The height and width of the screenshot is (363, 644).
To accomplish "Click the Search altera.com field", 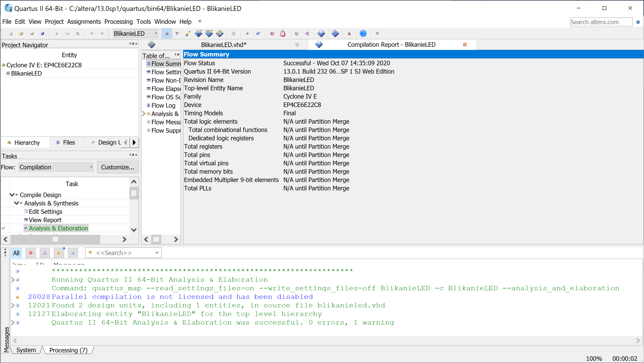I will pos(601,22).
